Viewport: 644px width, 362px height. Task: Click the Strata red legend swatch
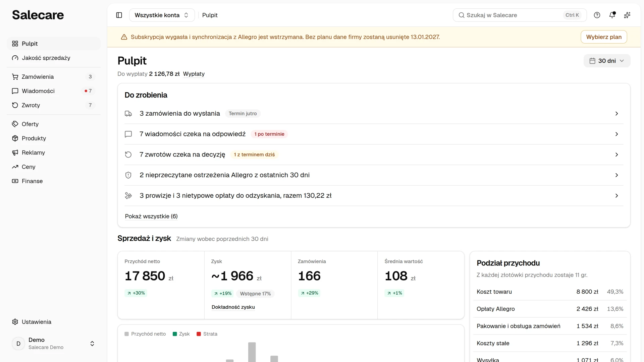click(x=199, y=334)
